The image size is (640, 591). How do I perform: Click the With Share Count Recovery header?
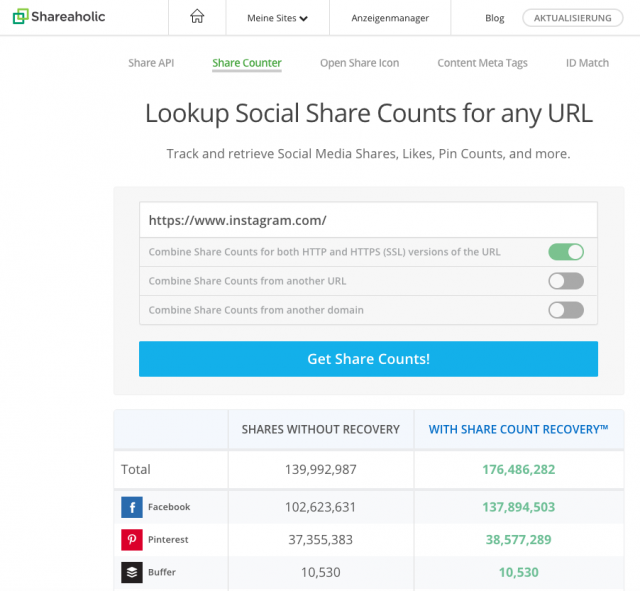pos(518,429)
